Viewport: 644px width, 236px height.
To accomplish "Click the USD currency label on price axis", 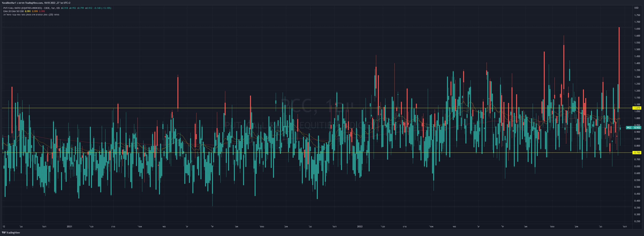I will tap(636, 8).
